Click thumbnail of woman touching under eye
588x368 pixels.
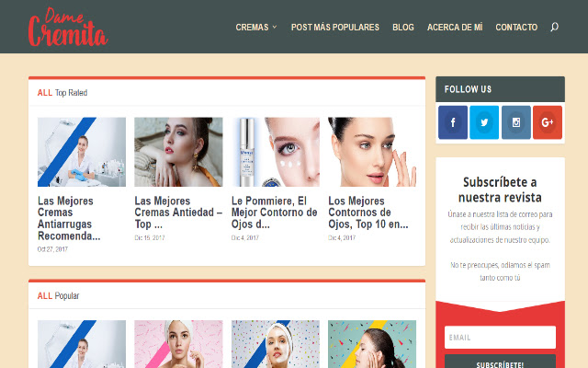(x=372, y=152)
